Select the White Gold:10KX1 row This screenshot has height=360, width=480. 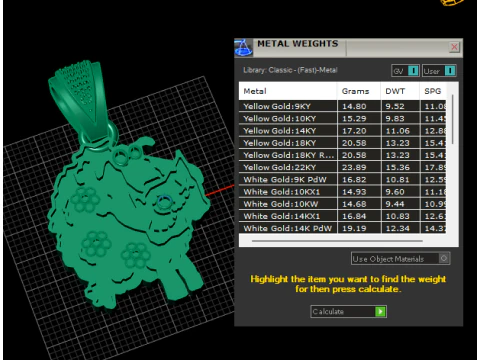pyautogui.click(x=342, y=192)
